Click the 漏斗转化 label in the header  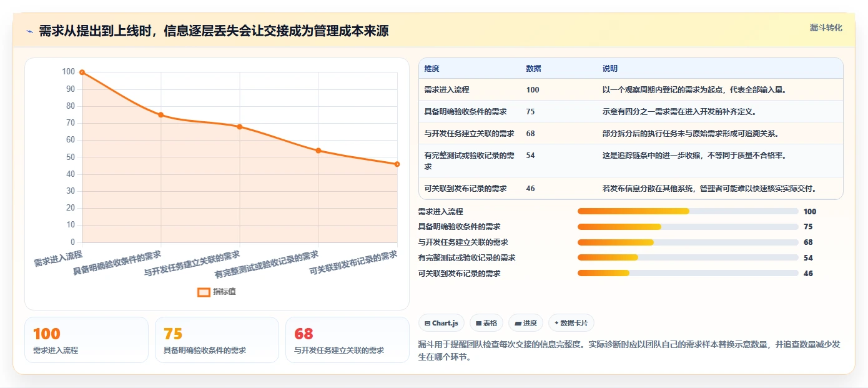826,27
